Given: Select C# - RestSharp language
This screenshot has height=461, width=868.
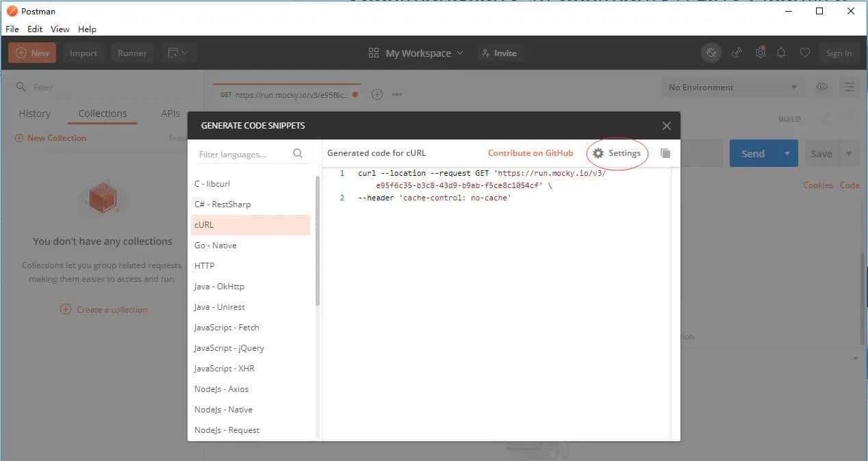Looking at the screenshot, I should [251, 205].
